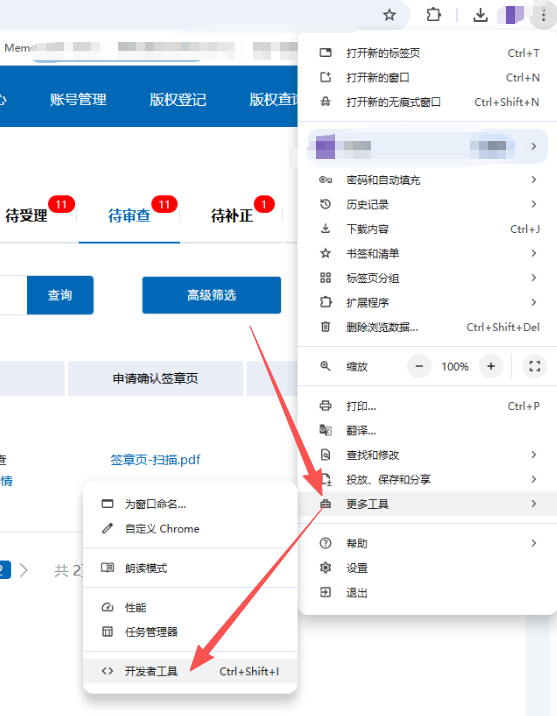Click the name window icon

107,504
